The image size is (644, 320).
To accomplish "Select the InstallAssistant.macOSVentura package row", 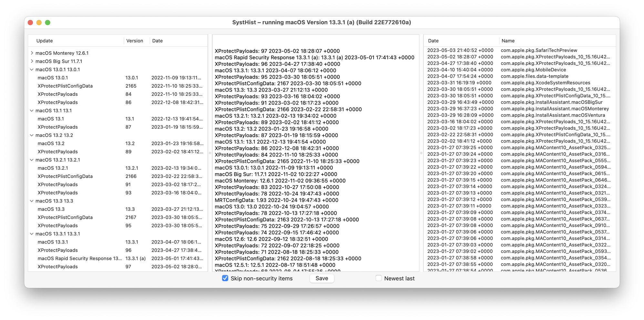I will click(553, 115).
